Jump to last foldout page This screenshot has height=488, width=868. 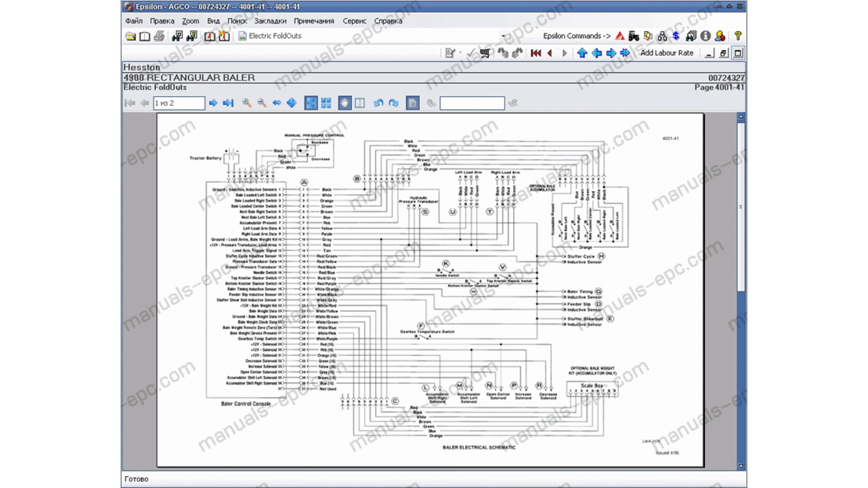228,103
